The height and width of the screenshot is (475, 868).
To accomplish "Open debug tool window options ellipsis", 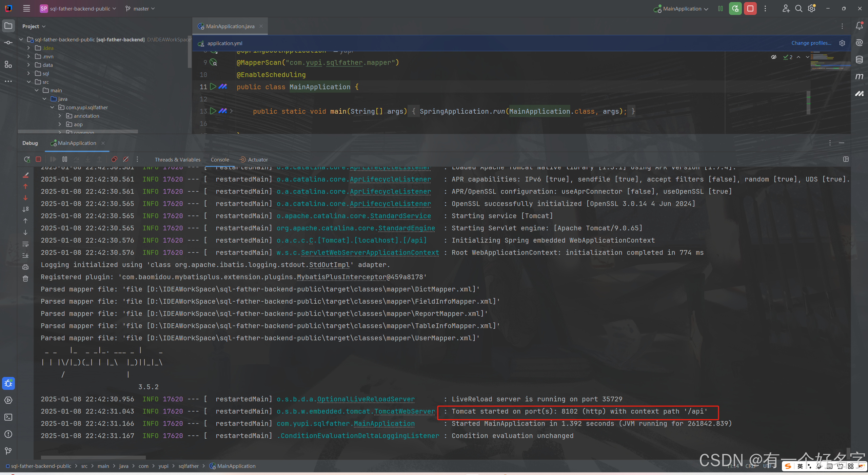I will click(830, 143).
